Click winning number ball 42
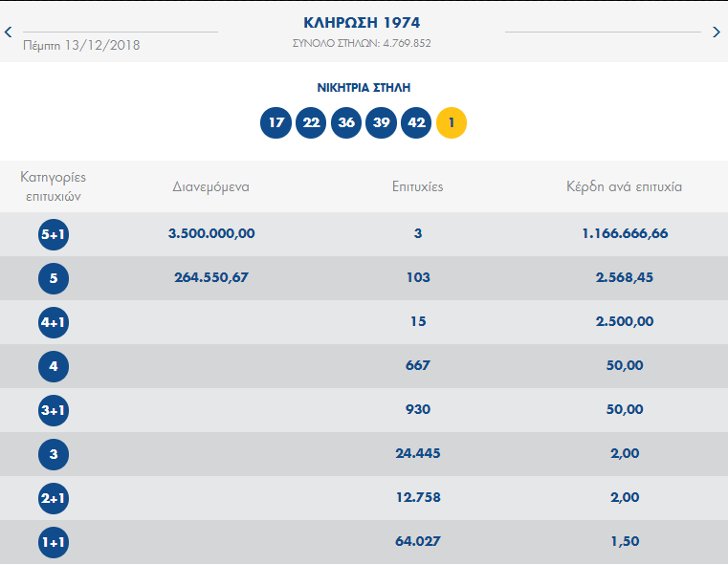The image size is (728, 565). (x=416, y=123)
